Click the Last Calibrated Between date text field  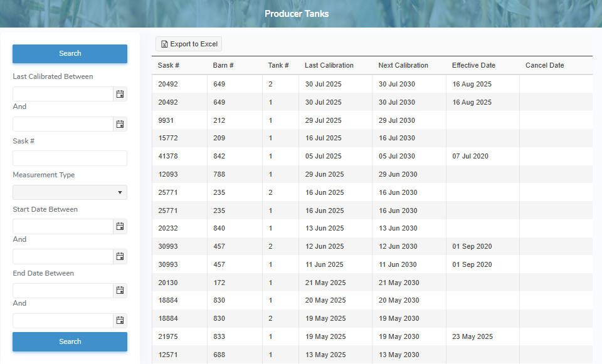tap(63, 94)
